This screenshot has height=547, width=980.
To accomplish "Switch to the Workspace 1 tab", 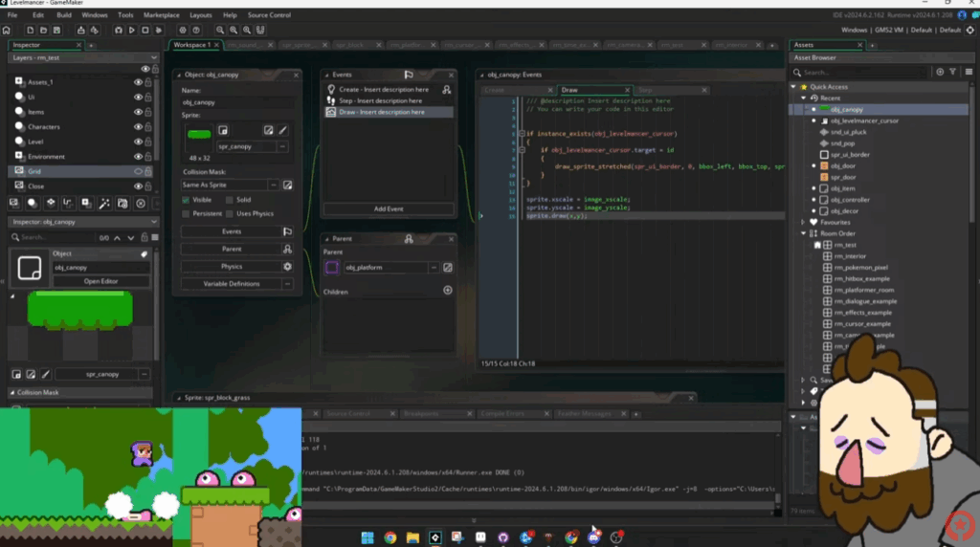I will click(x=192, y=45).
